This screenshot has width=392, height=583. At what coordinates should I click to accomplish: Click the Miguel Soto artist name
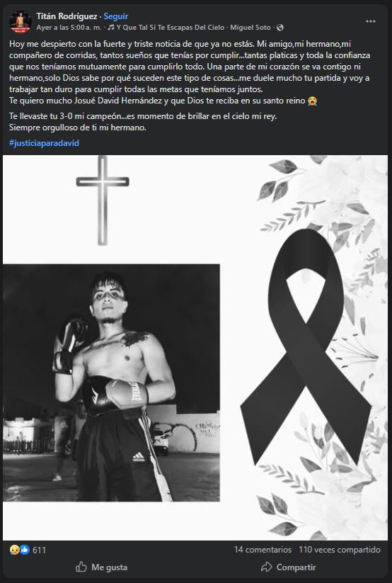click(x=250, y=28)
